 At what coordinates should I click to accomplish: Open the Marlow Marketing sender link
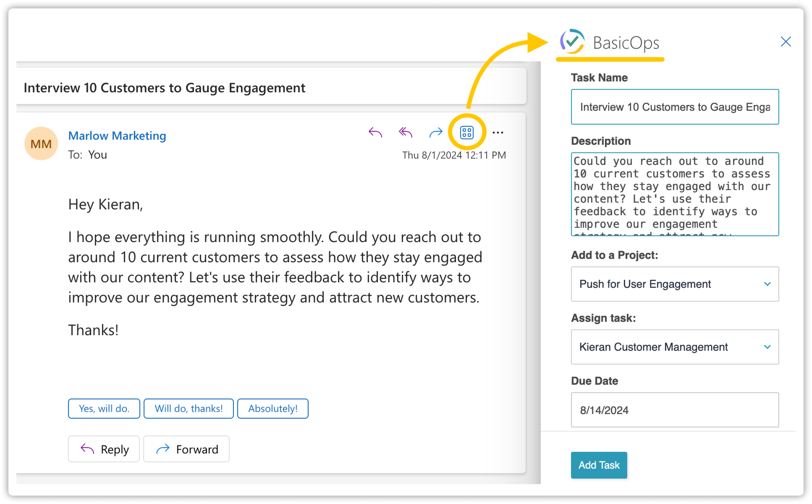pos(117,136)
